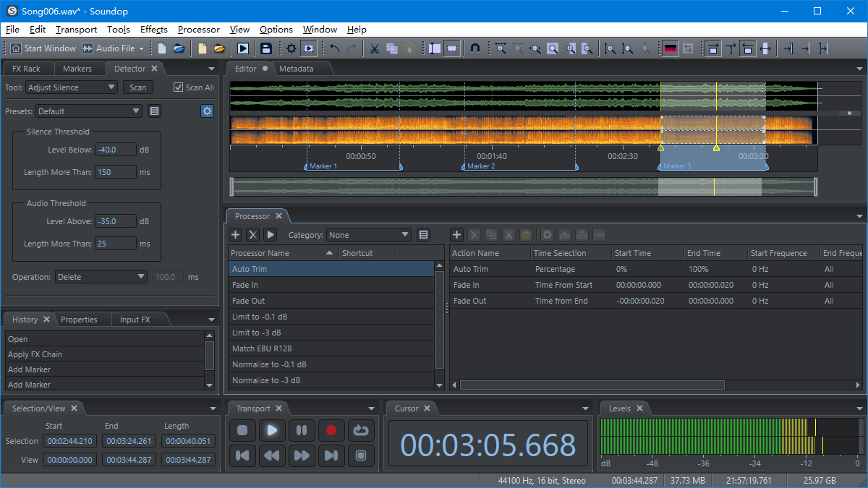Expand the Levels panel options arrow
The height and width of the screenshot is (488, 868).
pyautogui.click(x=859, y=408)
